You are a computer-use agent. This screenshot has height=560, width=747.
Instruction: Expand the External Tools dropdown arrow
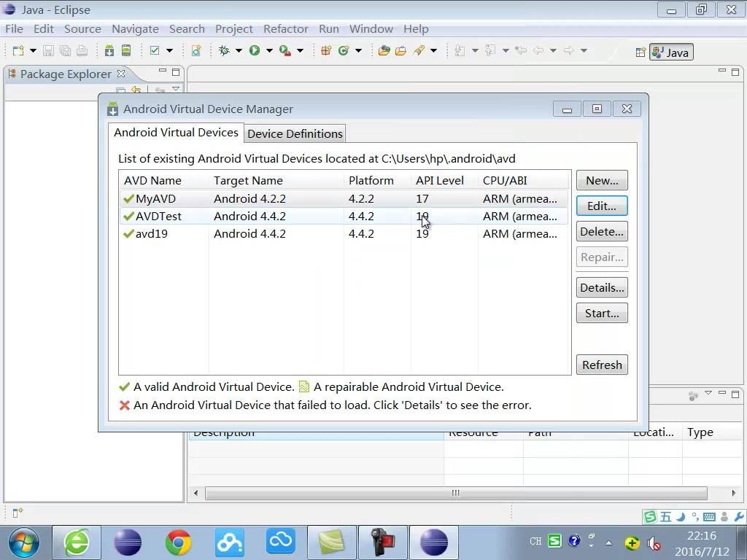300,50
